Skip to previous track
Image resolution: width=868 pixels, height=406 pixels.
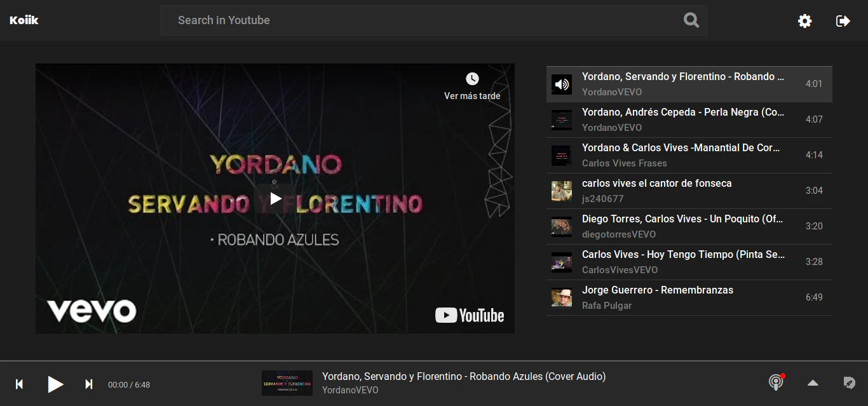point(20,384)
